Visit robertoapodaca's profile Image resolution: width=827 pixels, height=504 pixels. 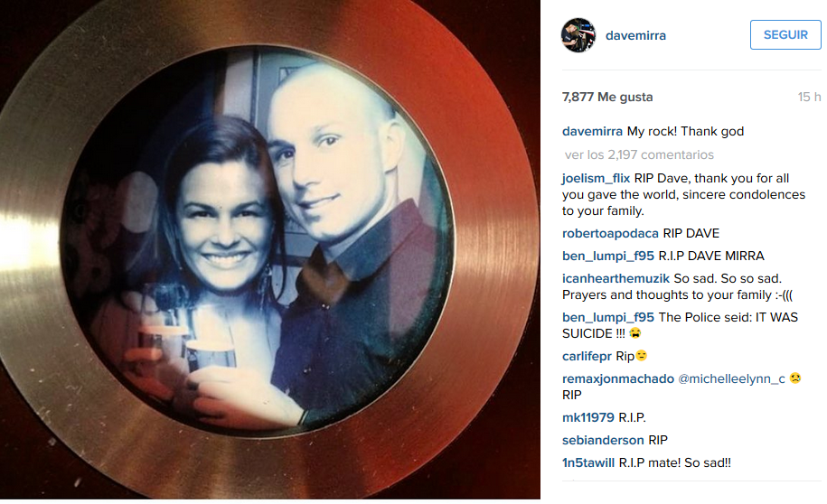click(x=610, y=233)
